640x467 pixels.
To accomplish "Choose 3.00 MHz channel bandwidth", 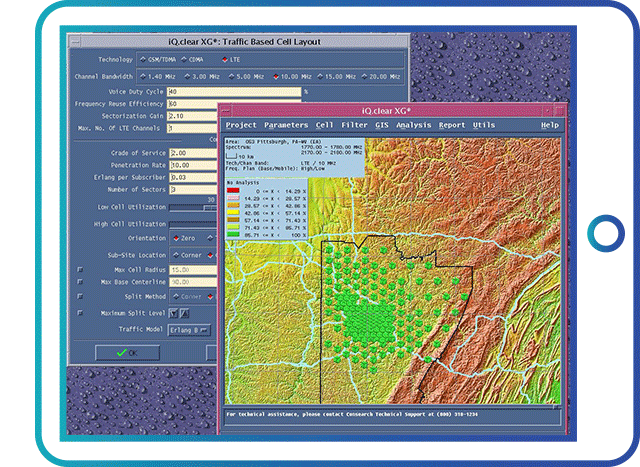I will click(187, 76).
